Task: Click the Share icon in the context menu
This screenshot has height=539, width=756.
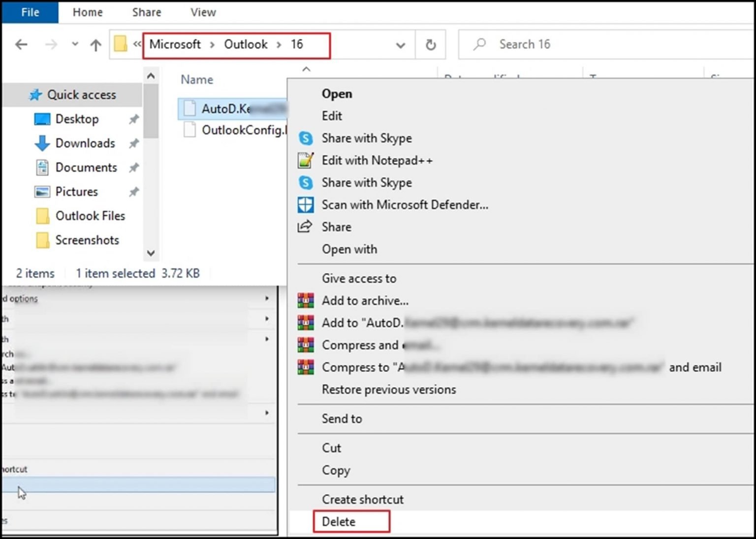Action: point(305,226)
